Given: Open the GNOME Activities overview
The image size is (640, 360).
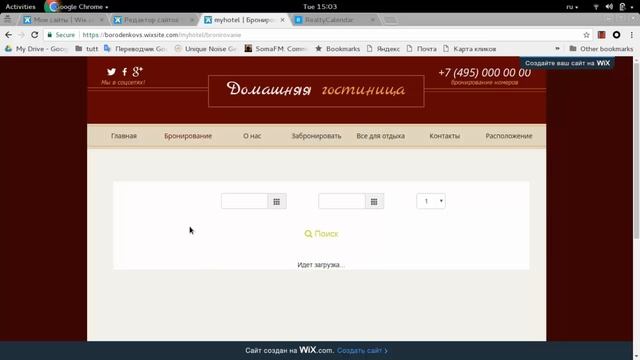Looking at the screenshot, I should click(20, 7).
